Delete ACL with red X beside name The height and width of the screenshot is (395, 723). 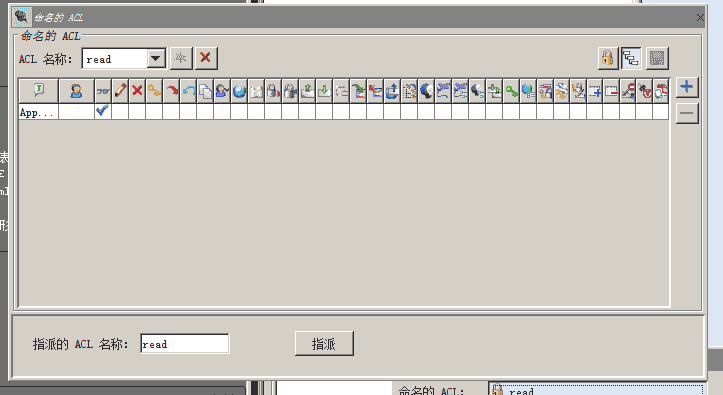pos(206,58)
